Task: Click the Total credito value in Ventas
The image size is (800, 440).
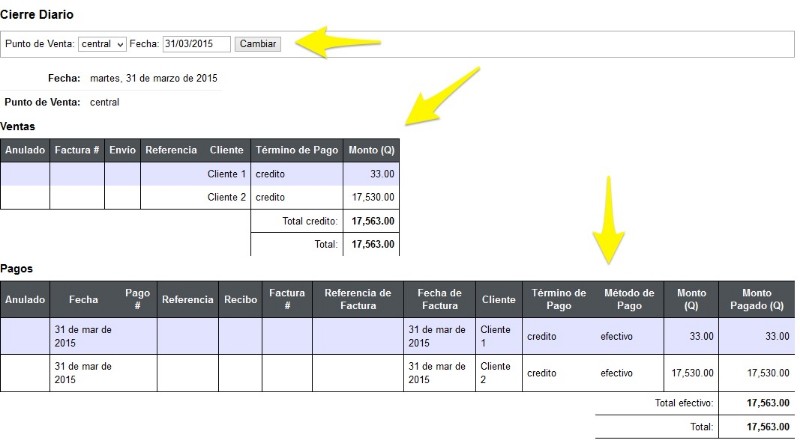Action: pyautogui.click(x=373, y=221)
